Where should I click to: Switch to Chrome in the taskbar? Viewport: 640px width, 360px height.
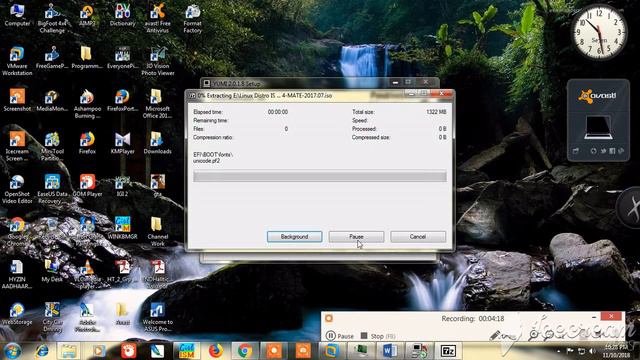tap(245, 351)
